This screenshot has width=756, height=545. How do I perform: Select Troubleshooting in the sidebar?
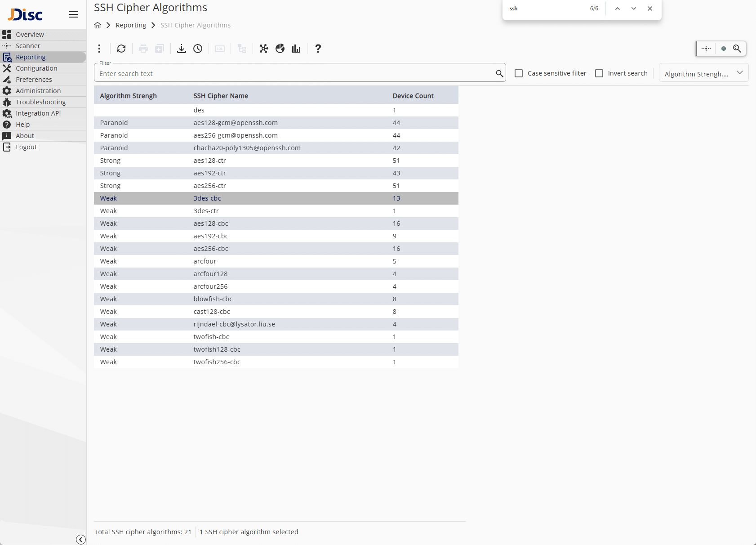click(40, 102)
